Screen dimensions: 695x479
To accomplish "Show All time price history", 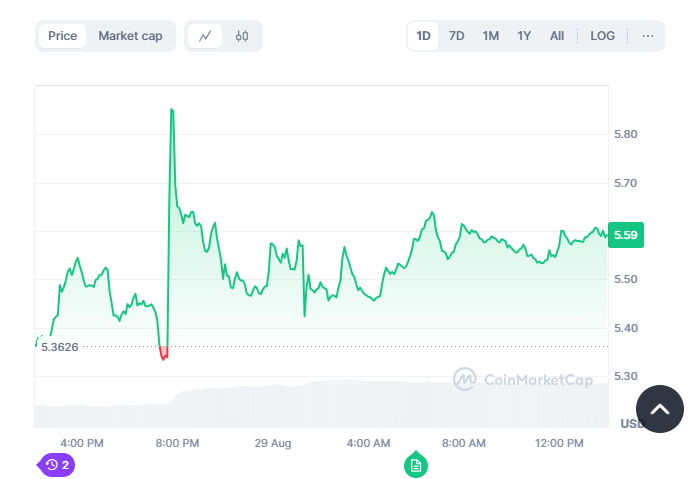I will click(557, 36).
